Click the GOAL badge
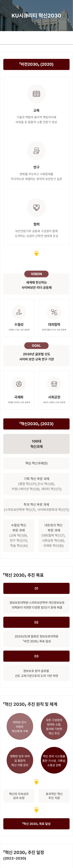This screenshot has height=868, width=73. pyautogui.click(x=36, y=346)
